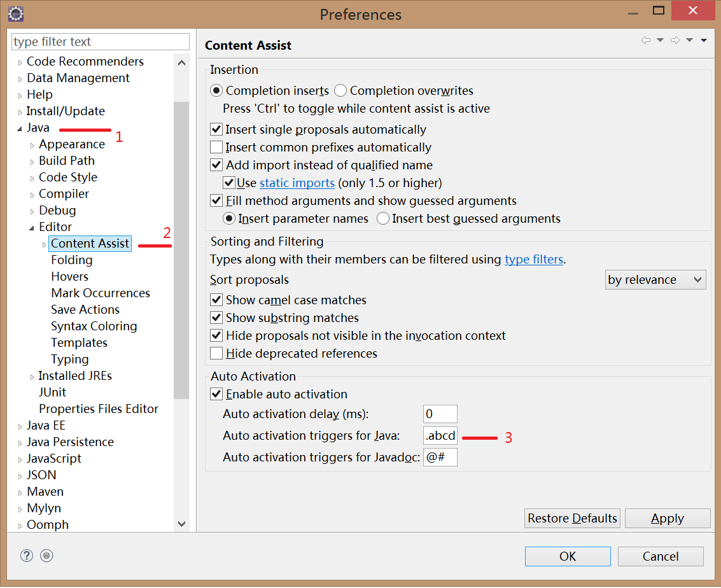Image resolution: width=721 pixels, height=588 pixels.
Task: Click the back navigation arrow icon
Action: 646,41
